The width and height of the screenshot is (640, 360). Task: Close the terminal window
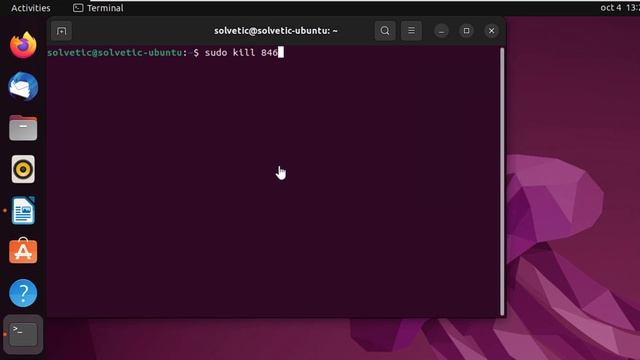(x=491, y=31)
